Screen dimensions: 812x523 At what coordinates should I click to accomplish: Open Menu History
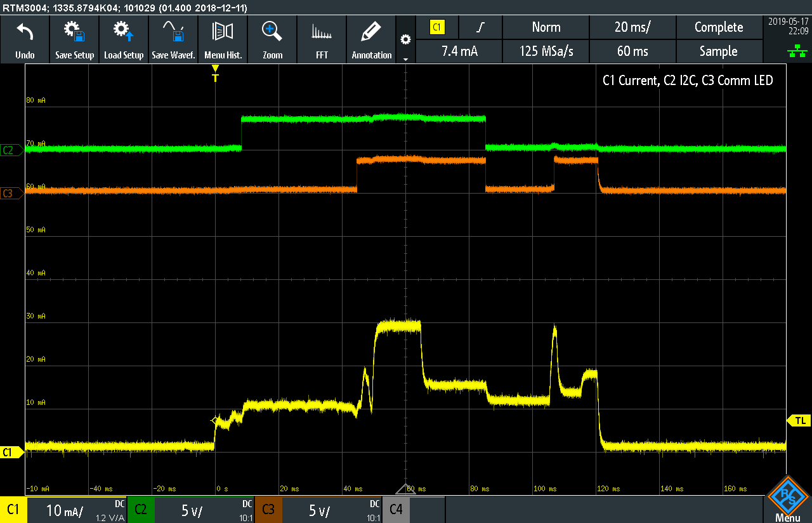coord(223,39)
